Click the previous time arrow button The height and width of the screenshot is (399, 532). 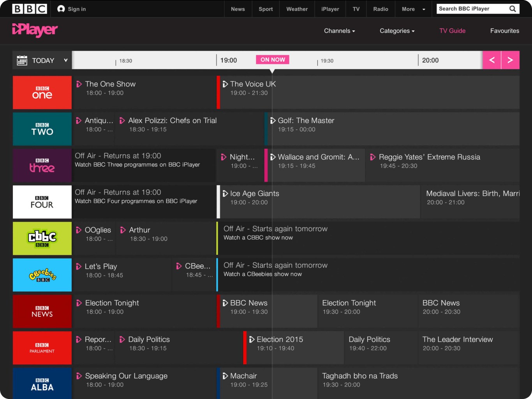pyautogui.click(x=492, y=60)
